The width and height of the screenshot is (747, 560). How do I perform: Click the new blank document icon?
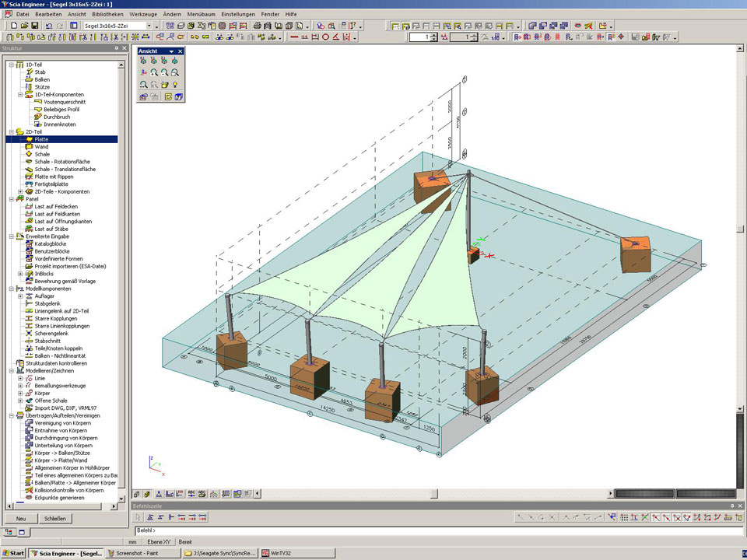coord(13,26)
